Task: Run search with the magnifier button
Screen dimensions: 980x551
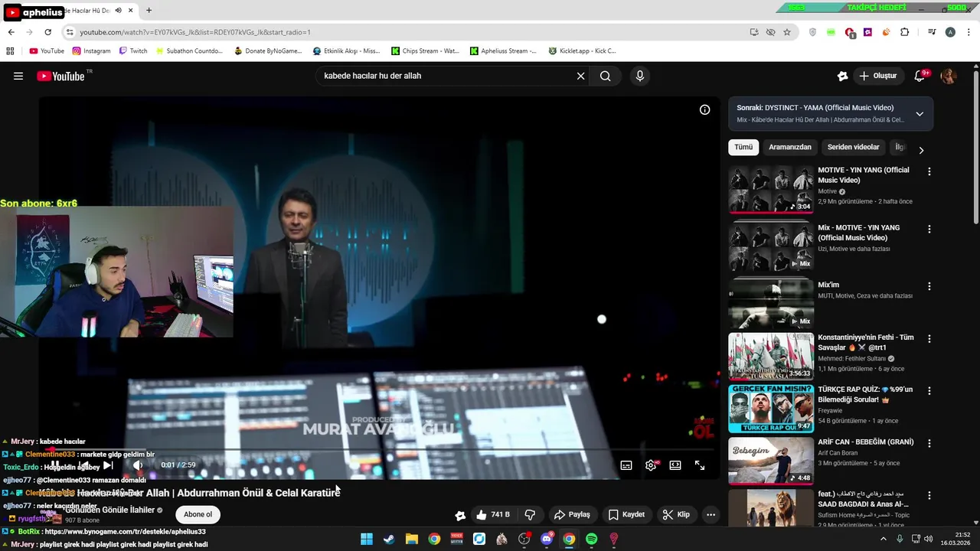Action: (605, 76)
